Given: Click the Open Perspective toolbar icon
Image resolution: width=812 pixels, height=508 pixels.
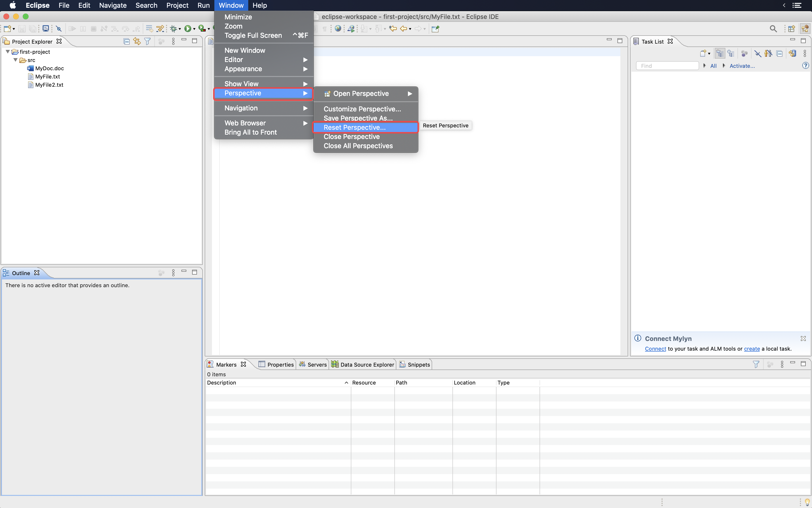Looking at the screenshot, I should [791, 29].
